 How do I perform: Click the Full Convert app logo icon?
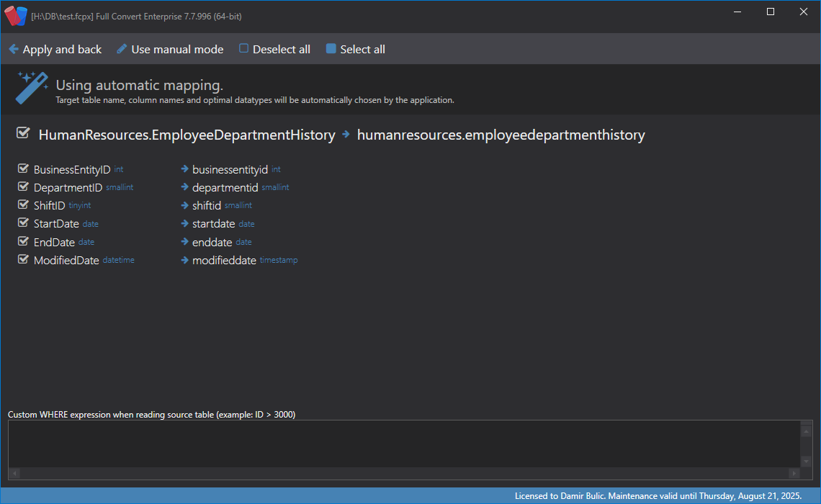coord(16,15)
